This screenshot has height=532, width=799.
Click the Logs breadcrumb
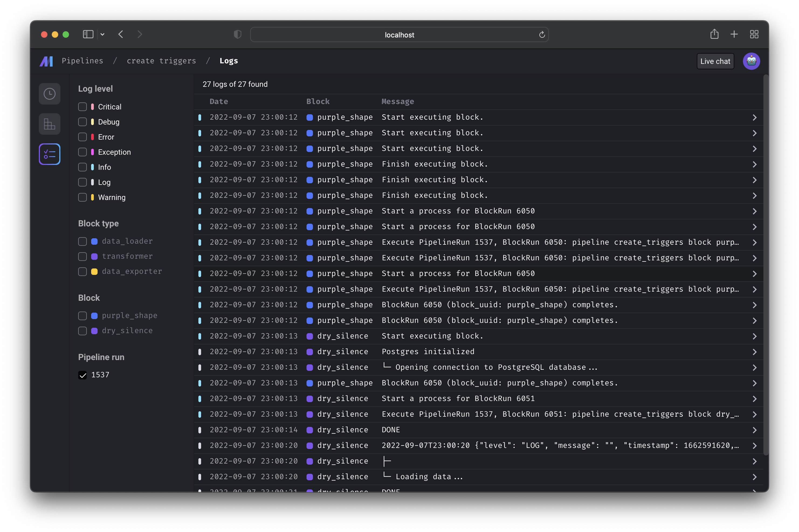(x=229, y=61)
